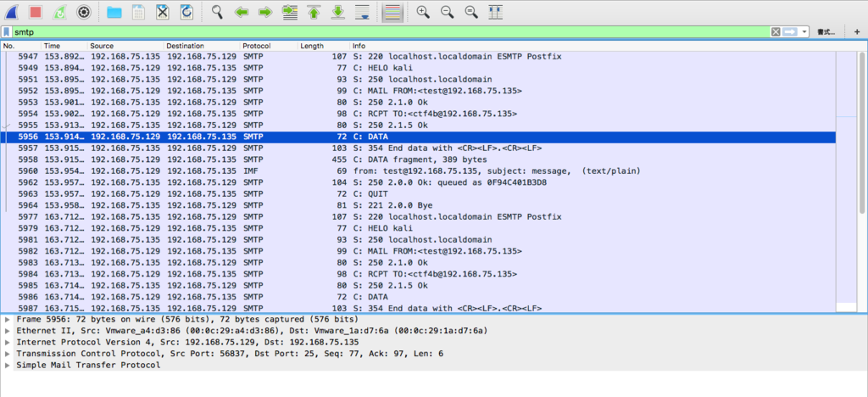Go back in packet history
This screenshot has height=397, width=868.
(242, 12)
